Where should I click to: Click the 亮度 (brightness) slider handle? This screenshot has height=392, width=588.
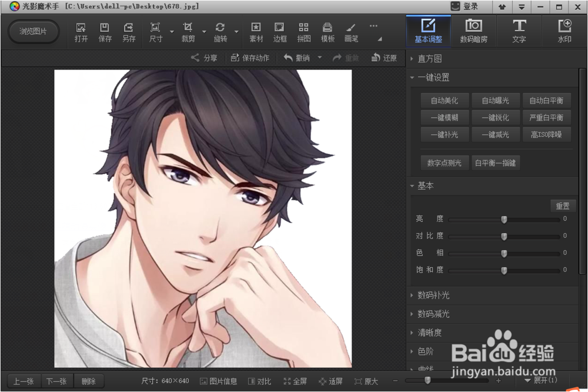(504, 220)
